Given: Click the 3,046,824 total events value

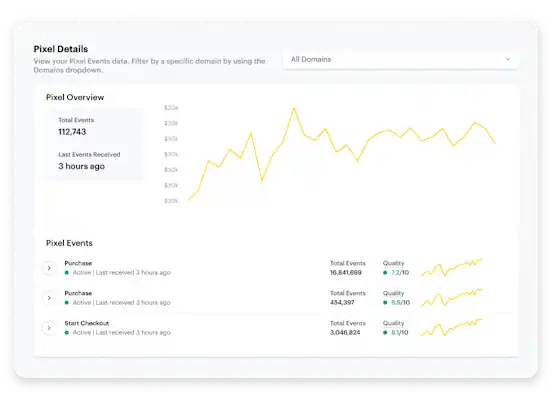Looking at the screenshot, I should [345, 332].
